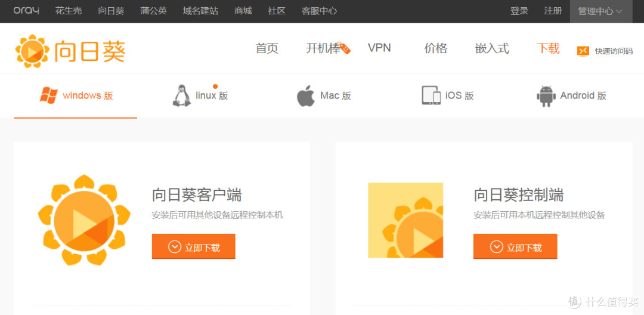Click the quick access code icon
This screenshot has width=644, height=315.
pos(583,51)
